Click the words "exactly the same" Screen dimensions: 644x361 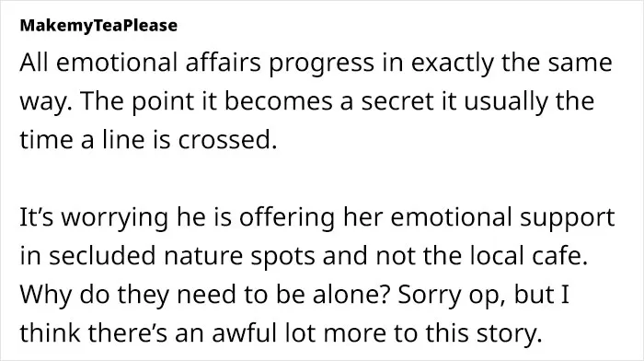(x=512, y=63)
